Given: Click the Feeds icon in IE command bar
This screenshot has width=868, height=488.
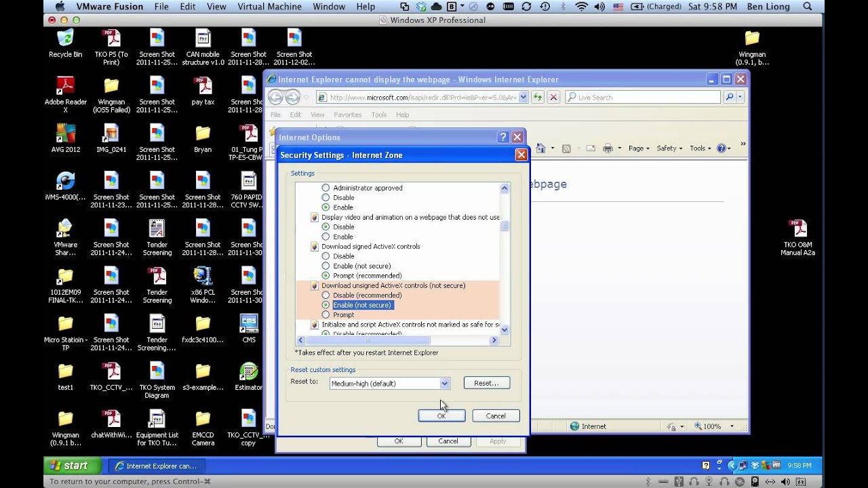Looking at the screenshot, I should (566, 148).
